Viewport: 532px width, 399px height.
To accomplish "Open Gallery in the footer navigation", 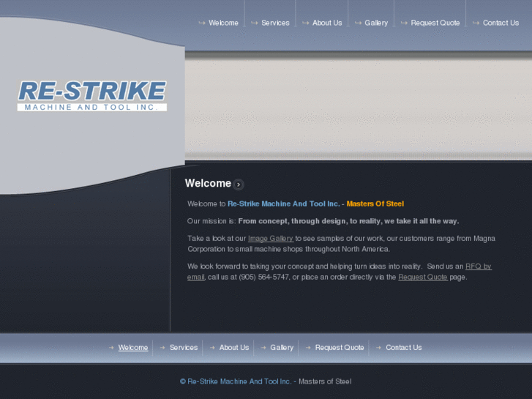I will click(282, 347).
